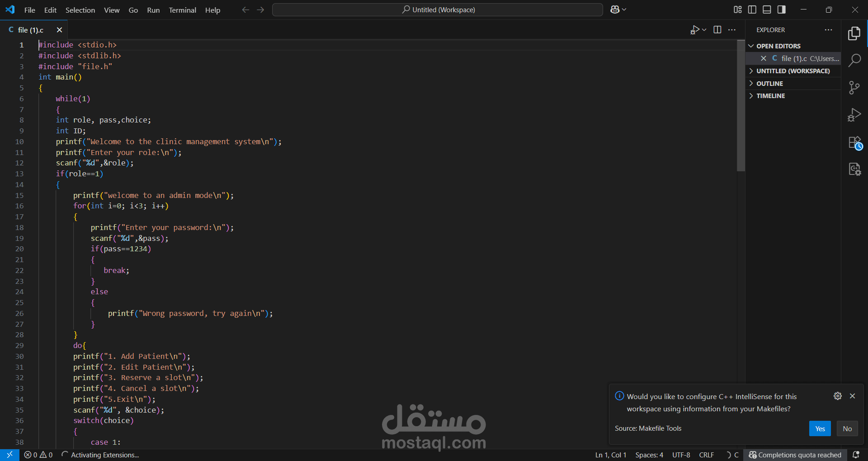The height and width of the screenshot is (461, 868).
Task: Open the Selection menu
Action: point(80,10)
